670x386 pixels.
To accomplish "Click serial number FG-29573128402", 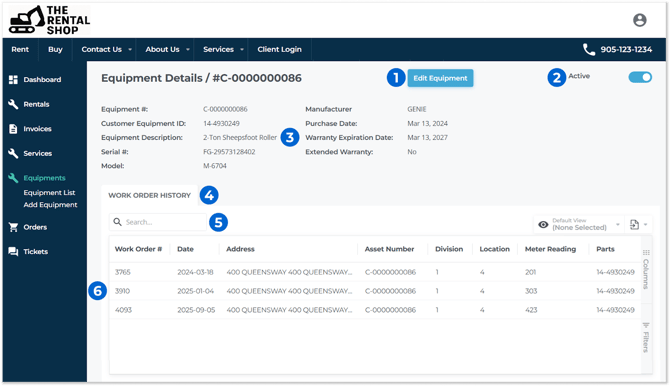I will point(229,152).
